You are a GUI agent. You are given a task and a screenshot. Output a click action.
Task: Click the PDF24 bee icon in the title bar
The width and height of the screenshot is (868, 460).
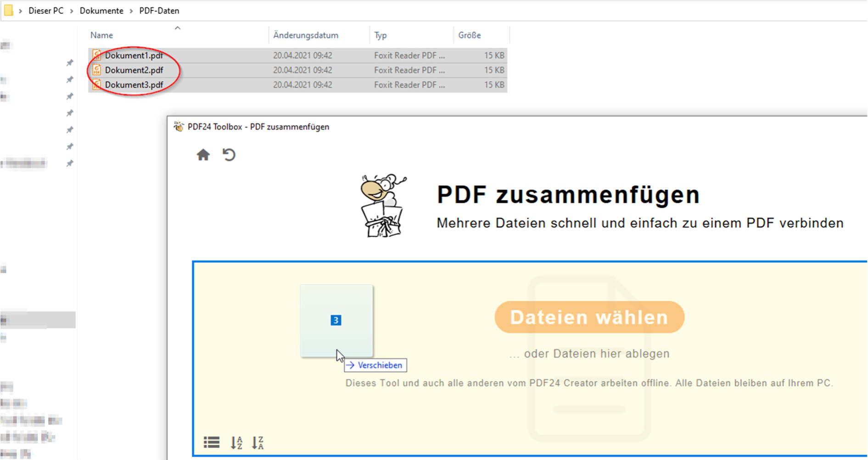point(178,126)
